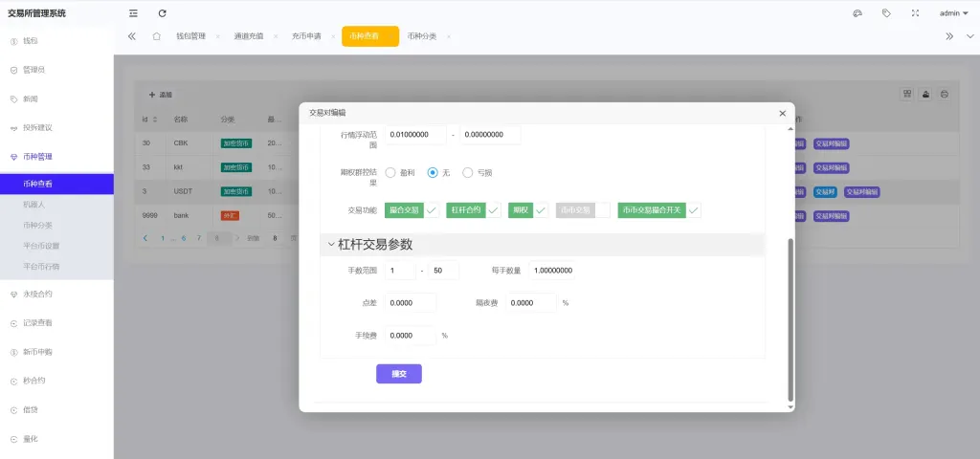Expand 新币申购 sidebar menu
The height and width of the screenshot is (459, 980).
tap(56, 352)
